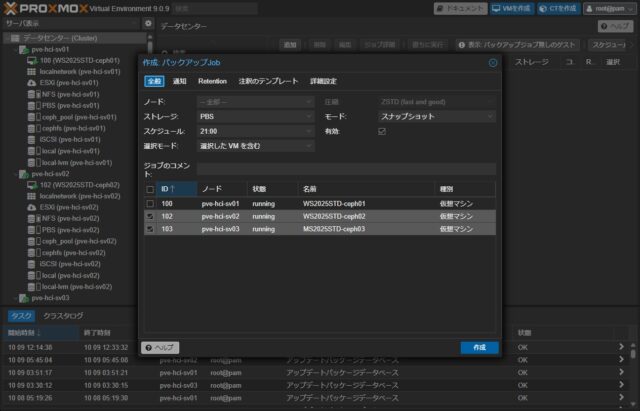Open the server view gear settings

tap(148, 22)
